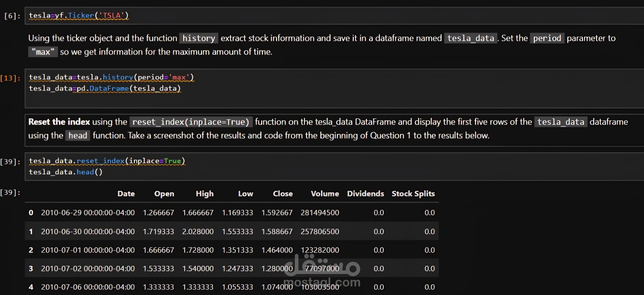Click the [6]: cell prompt
The width and height of the screenshot is (644, 295).
point(12,16)
